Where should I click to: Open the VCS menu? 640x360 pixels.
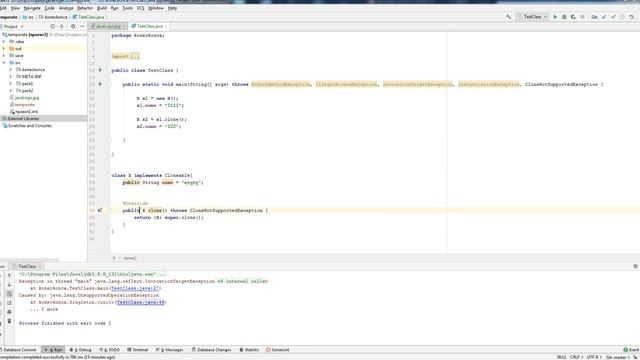coord(140,8)
